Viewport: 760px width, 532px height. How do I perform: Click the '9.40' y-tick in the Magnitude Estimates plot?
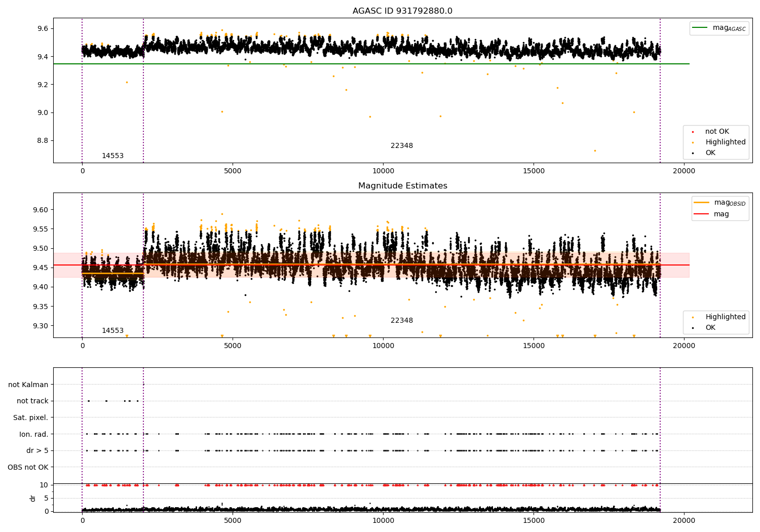(x=41, y=287)
